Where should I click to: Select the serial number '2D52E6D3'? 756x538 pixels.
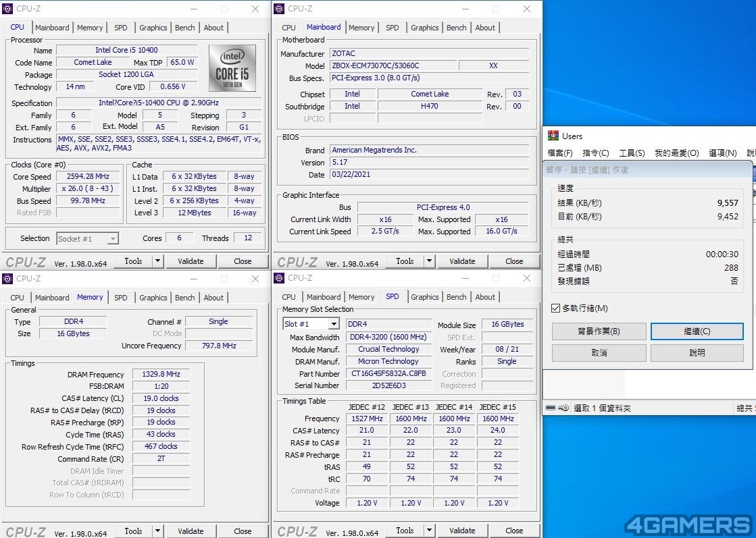coord(388,385)
